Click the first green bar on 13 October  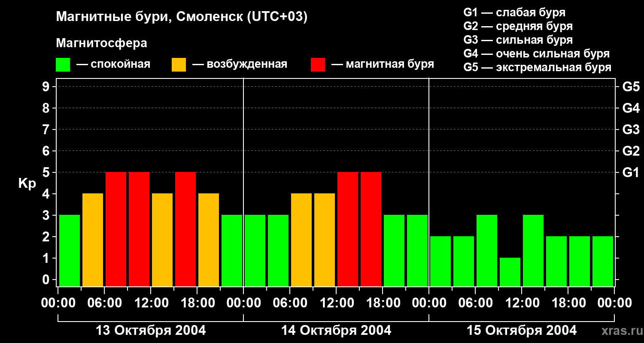pos(70,250)
